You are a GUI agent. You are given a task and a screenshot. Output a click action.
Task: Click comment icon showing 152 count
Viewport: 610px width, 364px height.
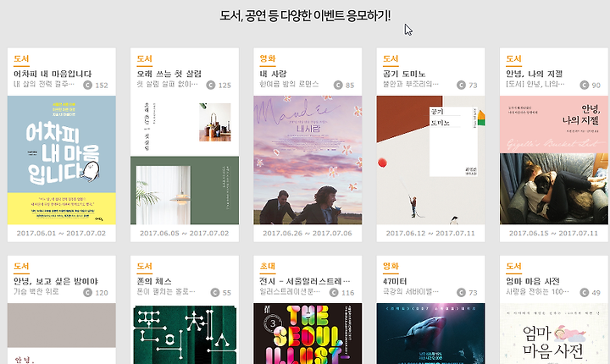[87, 85]
